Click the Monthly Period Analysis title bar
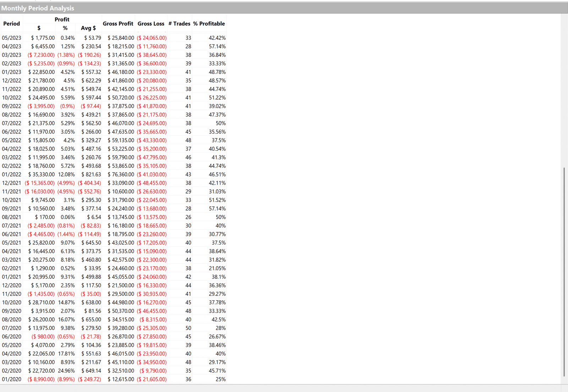The image size is (568, 392). (x=38, y=8)
